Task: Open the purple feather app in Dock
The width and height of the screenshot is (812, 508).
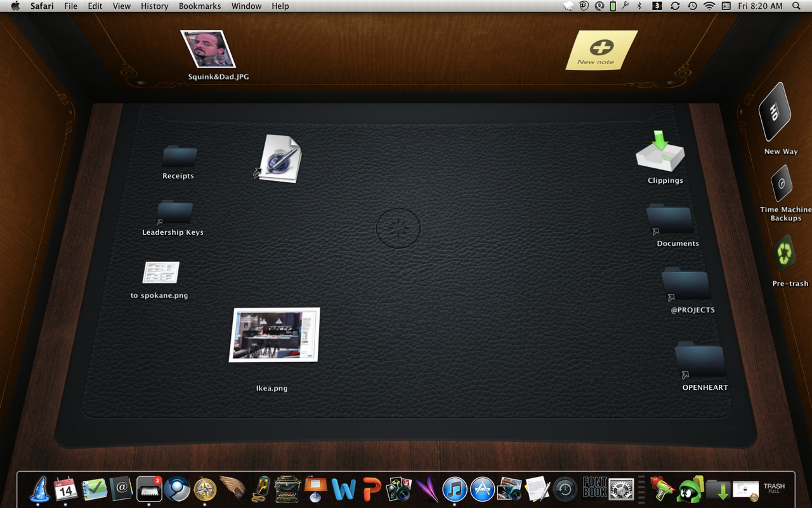Action: click(427, 490)
